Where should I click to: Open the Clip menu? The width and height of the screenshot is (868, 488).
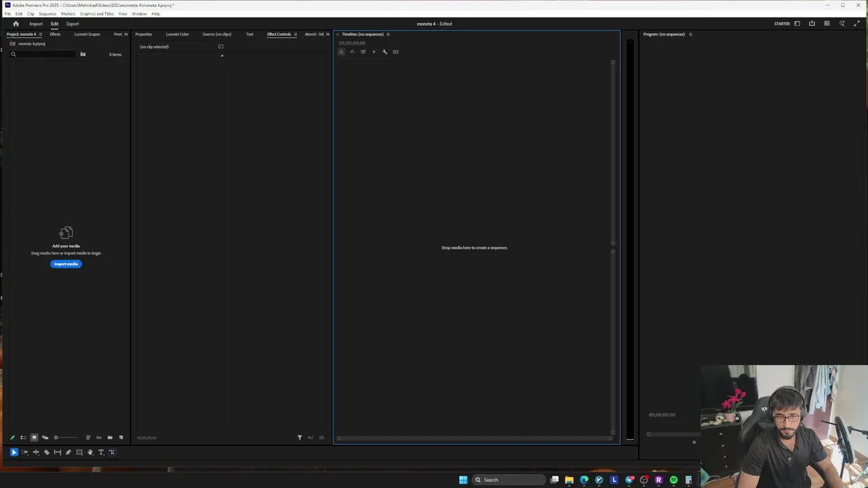[31, 14]
